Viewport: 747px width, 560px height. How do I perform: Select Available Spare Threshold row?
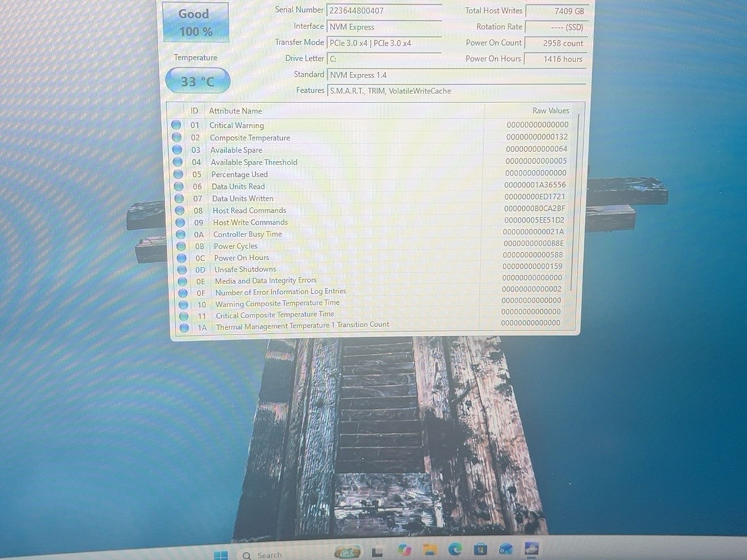click(371, 162)
